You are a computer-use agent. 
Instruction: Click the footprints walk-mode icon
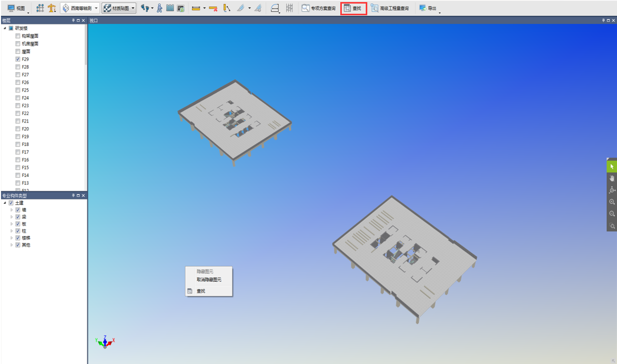click(145, 8)
